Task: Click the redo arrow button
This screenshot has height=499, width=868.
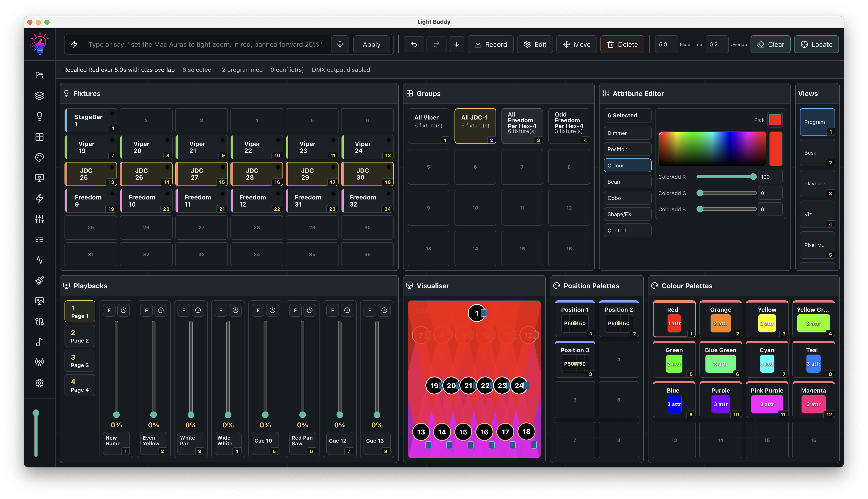Action: 436,44
